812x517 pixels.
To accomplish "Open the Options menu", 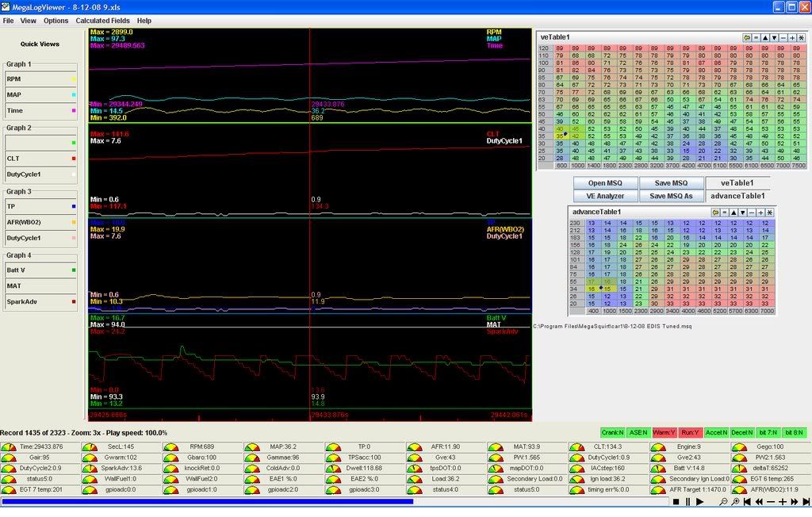I will (56, 21).
